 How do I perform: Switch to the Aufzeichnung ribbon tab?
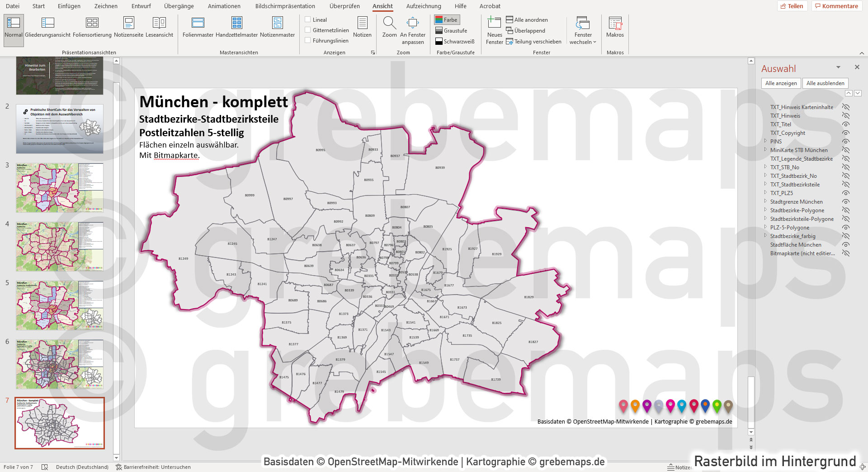[x=423, y=6]
